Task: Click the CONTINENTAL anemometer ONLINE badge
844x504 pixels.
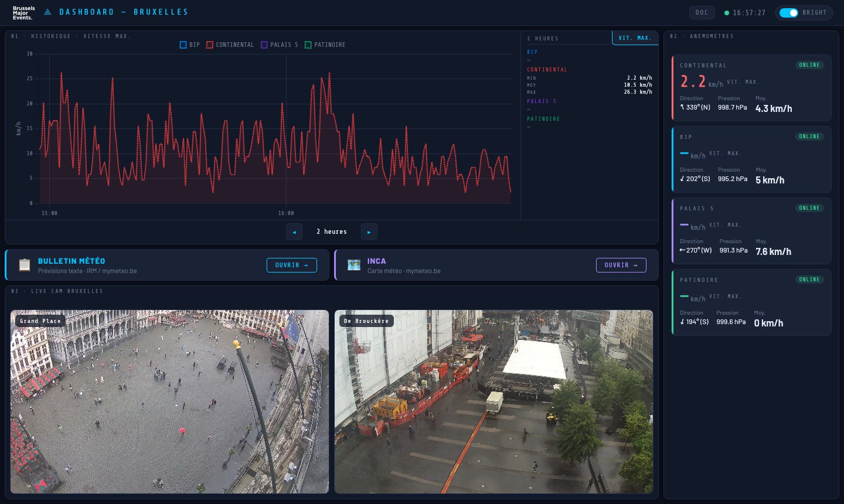Action: point(809,65)
